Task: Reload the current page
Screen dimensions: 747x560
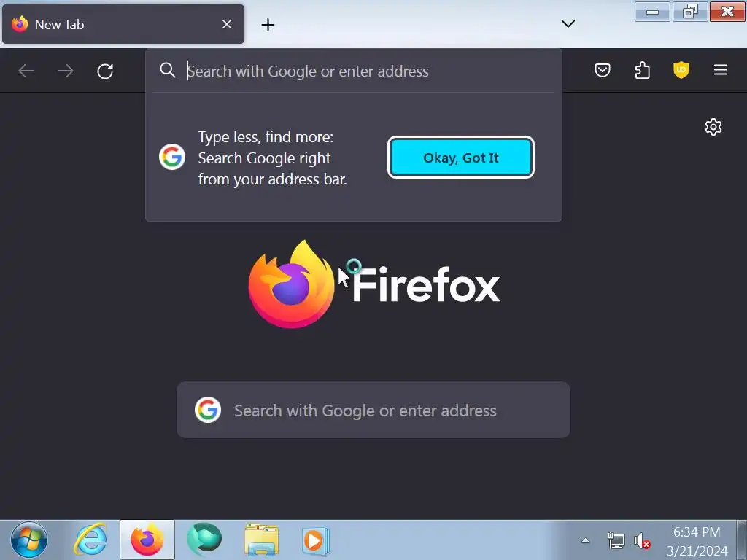Action: 105,71
